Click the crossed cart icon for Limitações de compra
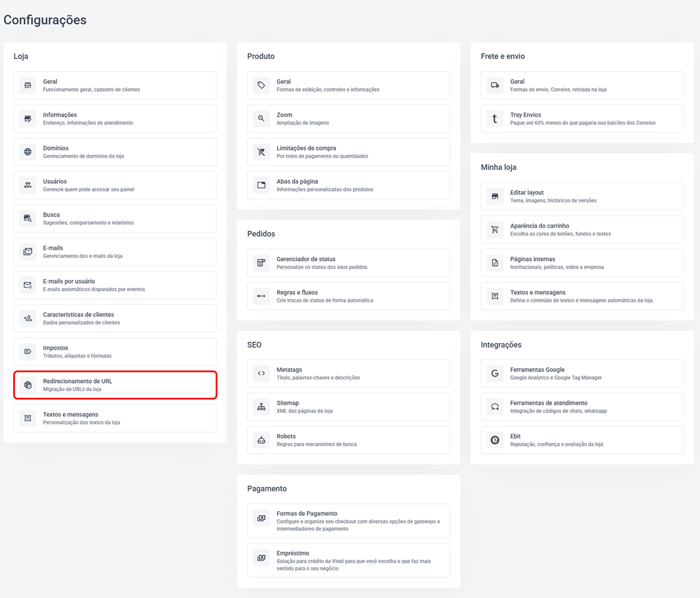 (261, 152)
